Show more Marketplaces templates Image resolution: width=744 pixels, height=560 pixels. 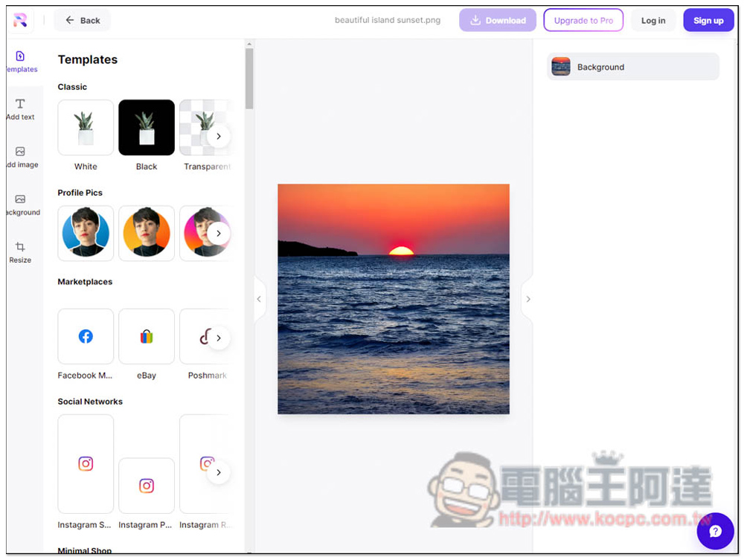pos(218,338)
